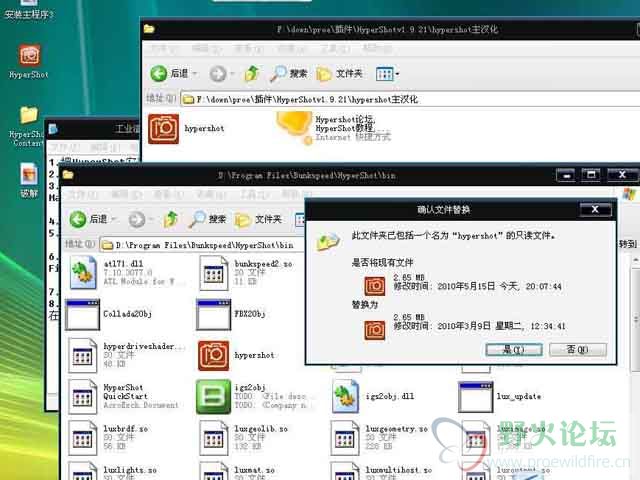The image size is (640, 480).
Task: Toggle Folders (文件夹) in HyperShot\bin window toolbar
Action: tap(258, 220)
